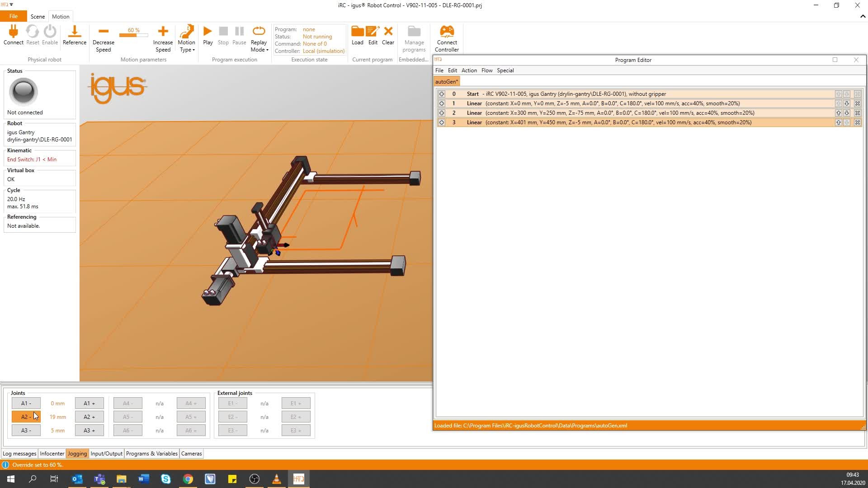Open the program Edit icon
The height and width of the screenshot is (488, 868).
(373, 31)
